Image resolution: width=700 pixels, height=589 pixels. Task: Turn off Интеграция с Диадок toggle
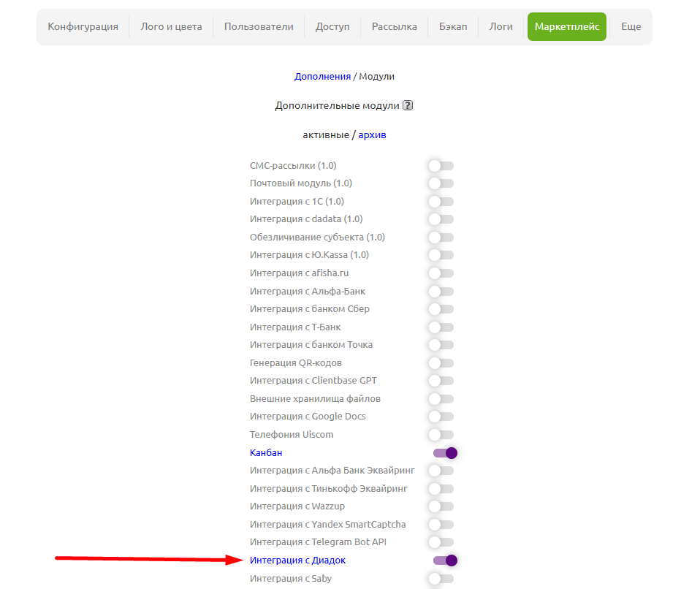[444, 560]
